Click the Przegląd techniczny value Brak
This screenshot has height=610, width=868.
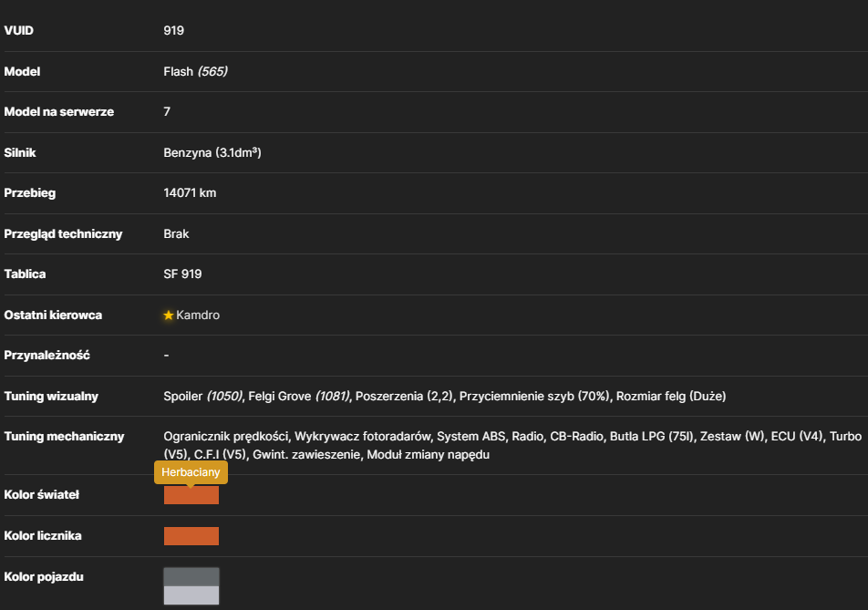click(x=176, y=234)
